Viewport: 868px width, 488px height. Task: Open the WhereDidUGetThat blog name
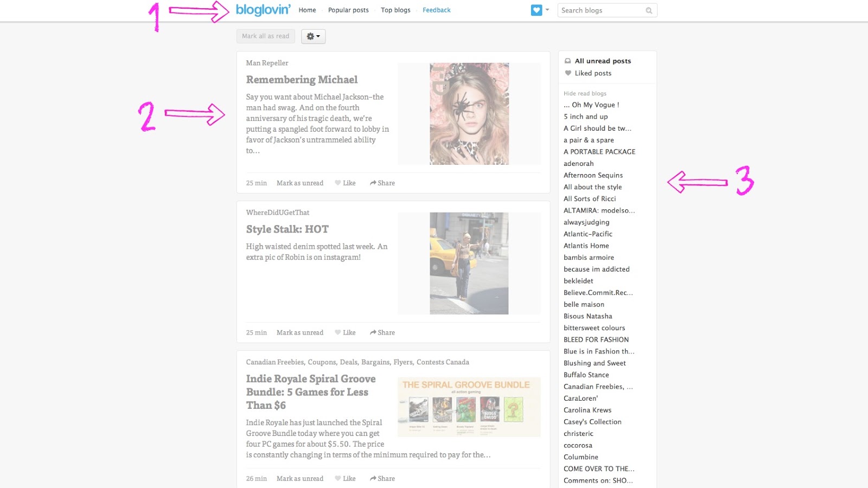(278, 213)
